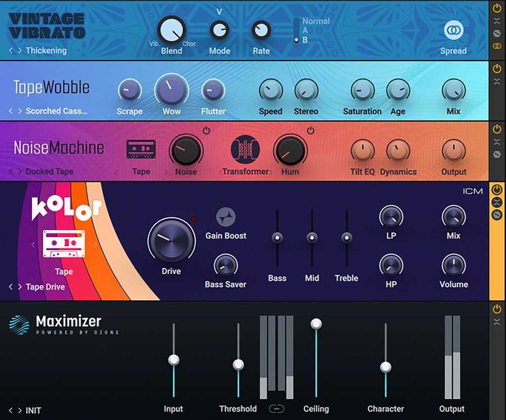506x420 pixels.
Task: Click the stereo rings icon in Vintage Vibrato sidebar
Action: (497, 46)
